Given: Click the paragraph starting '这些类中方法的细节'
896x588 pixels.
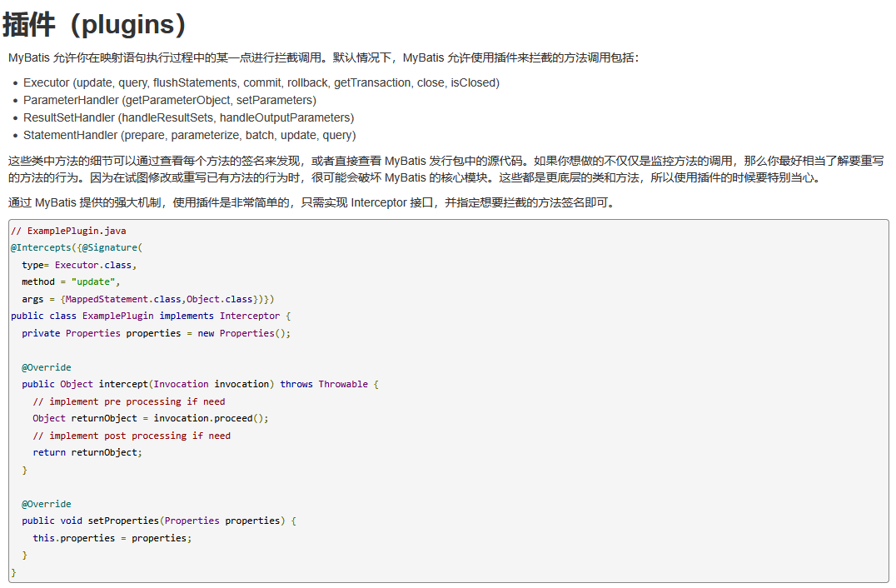Looking at the screenshot, I should [446, 169].
